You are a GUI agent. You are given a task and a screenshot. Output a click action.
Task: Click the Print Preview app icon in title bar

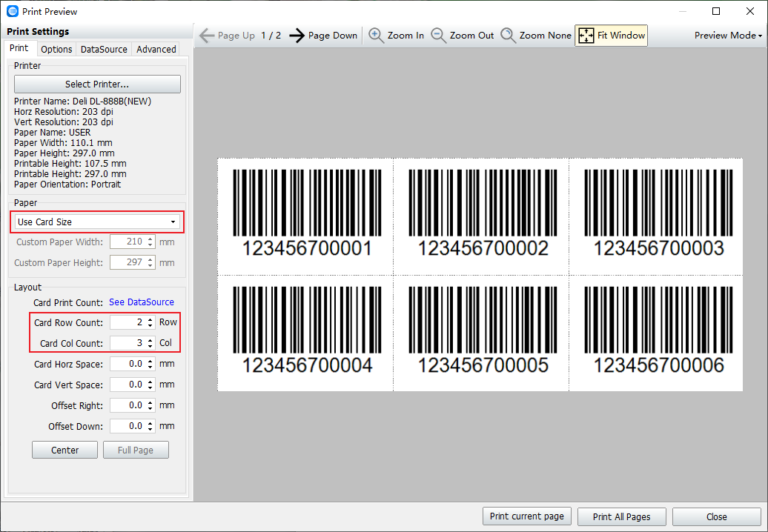coord(13,11)
